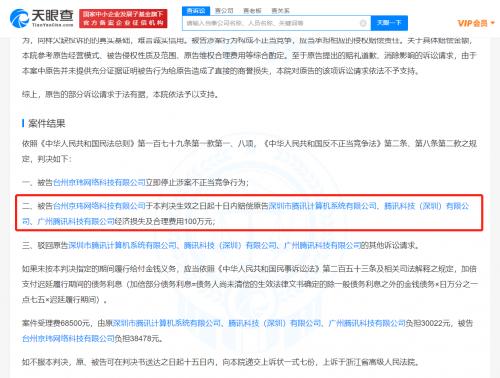Click the 天眼一下 search button

click(389, 23)
